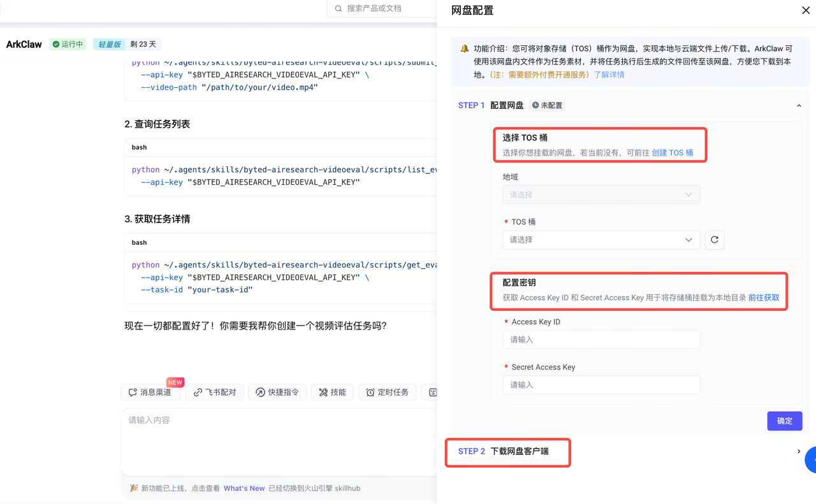The image size is (816, 504).
Task: Refresh the TOS 桶 list
Action: point(715,240)
